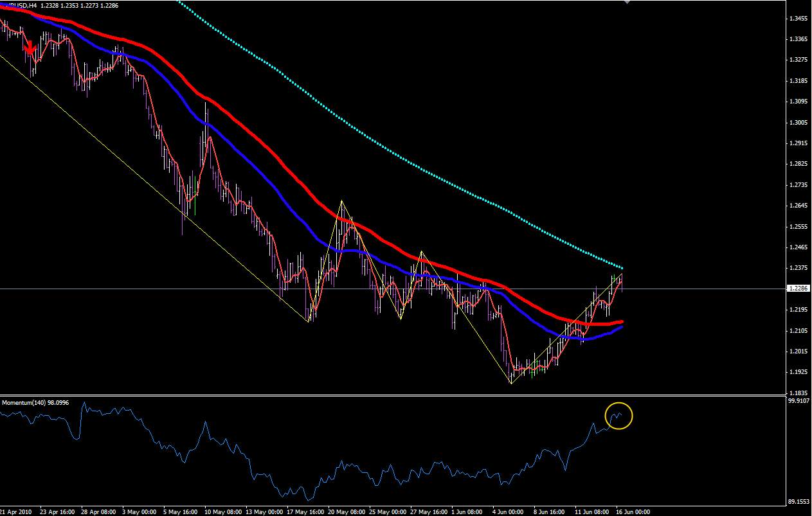Viewport: 812px width, 516px height.
Task: Click momentum scale value 99.9107
Action: 798,400
